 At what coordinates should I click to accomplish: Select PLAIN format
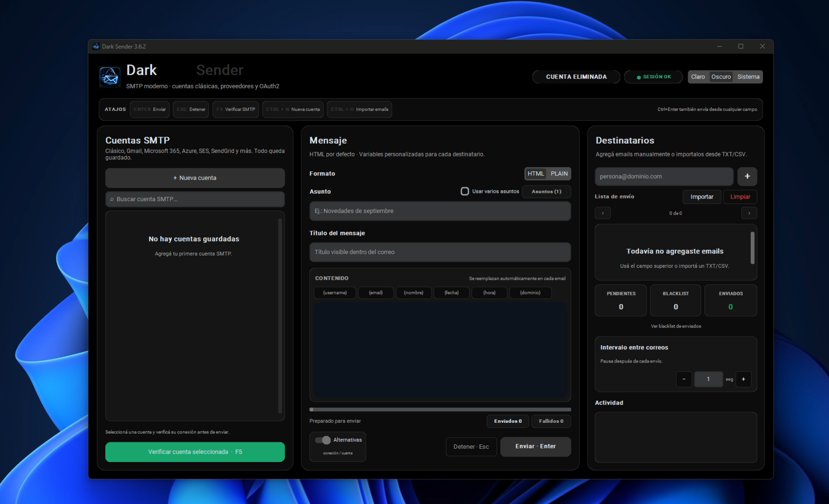(x=559, y=173)
